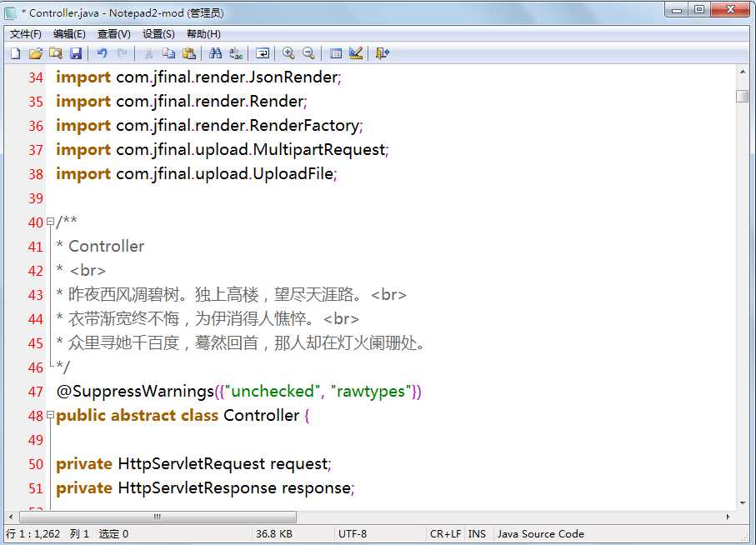Open the Replace dialog icon
This screenshot has height=545, width=756.
click(x=236, y=53)
